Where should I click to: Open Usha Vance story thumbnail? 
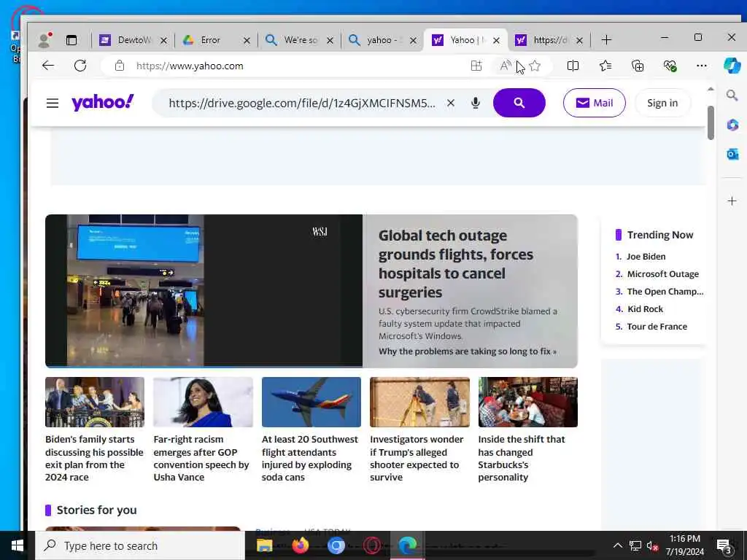[203, 402]
